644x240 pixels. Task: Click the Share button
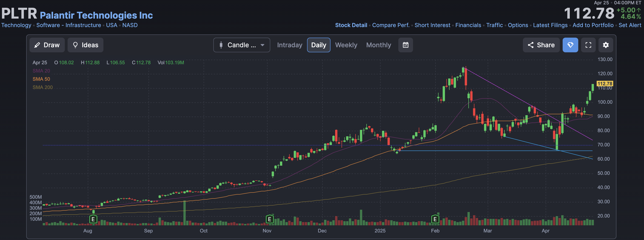coord(541,45)
